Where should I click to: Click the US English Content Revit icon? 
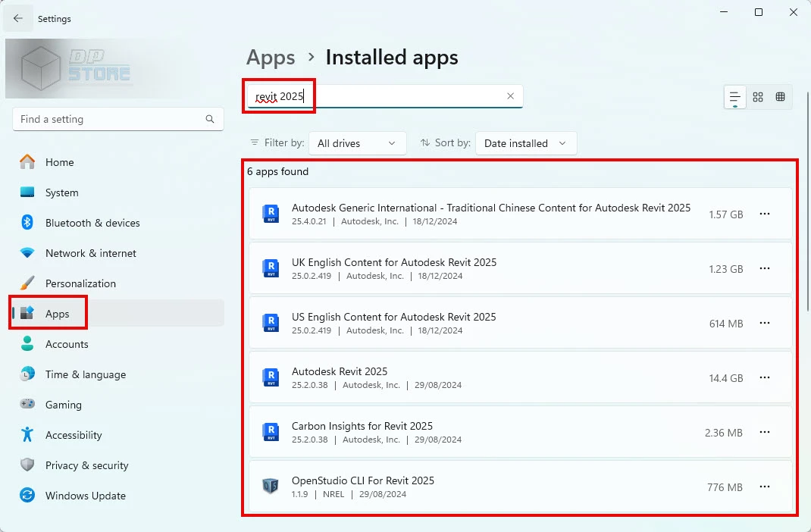[x=271, y=323]
